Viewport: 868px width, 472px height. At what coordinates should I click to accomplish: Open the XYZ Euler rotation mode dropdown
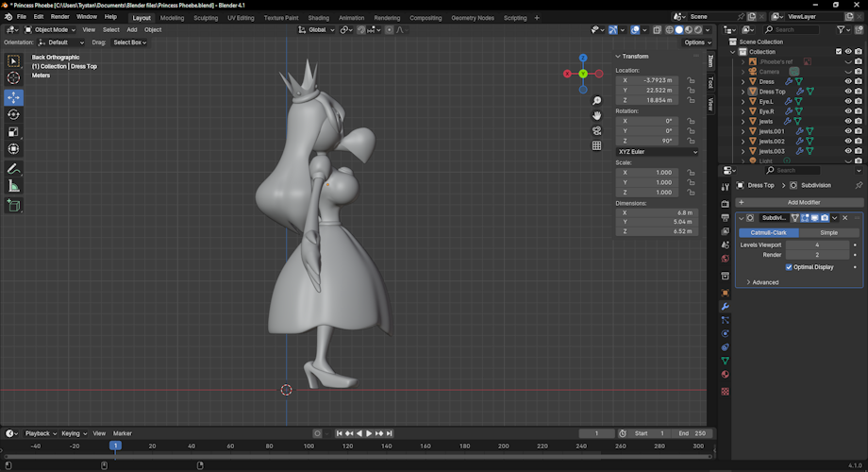[657, 152]
